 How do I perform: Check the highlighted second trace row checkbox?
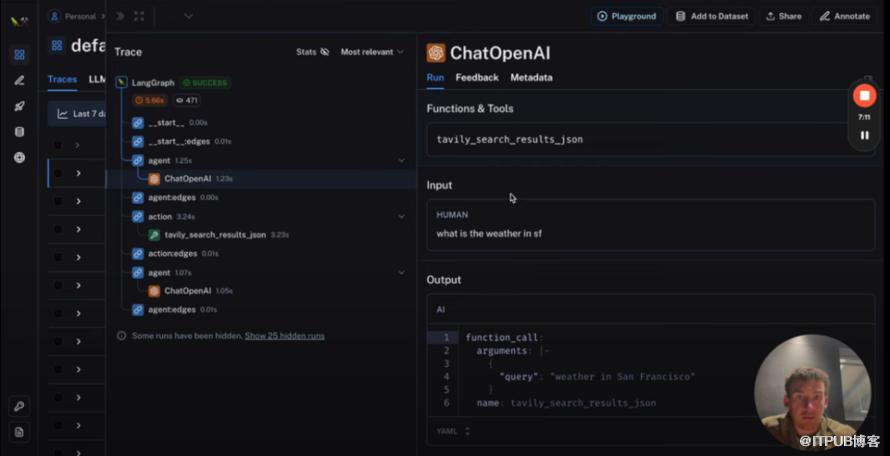point(57,173)
